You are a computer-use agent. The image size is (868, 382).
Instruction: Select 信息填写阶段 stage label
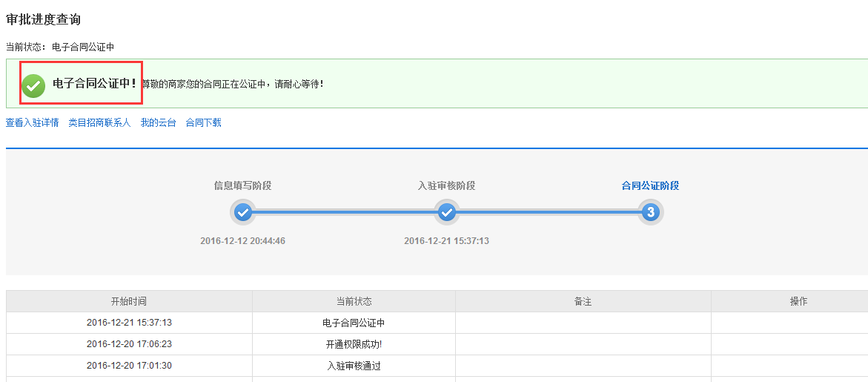(243, 186)
